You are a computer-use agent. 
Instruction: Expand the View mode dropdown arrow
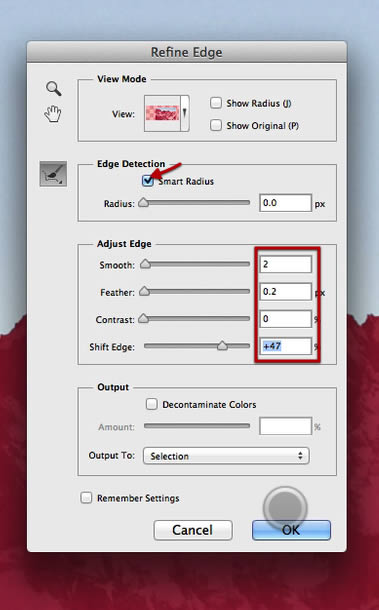pyautogui.click(x=185, y=113)
